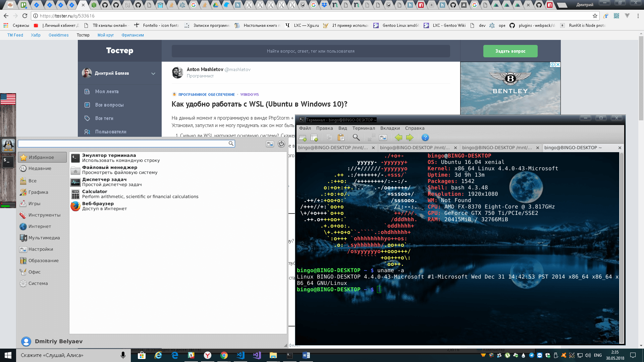Paste clipboard using Terminal toolbar icon
Viewport: 644px width, 362px height.
click(341, 137)
